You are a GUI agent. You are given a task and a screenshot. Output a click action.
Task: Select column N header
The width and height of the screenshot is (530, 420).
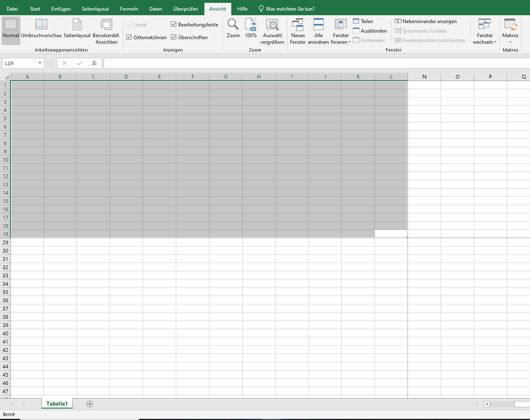(424, 77)
